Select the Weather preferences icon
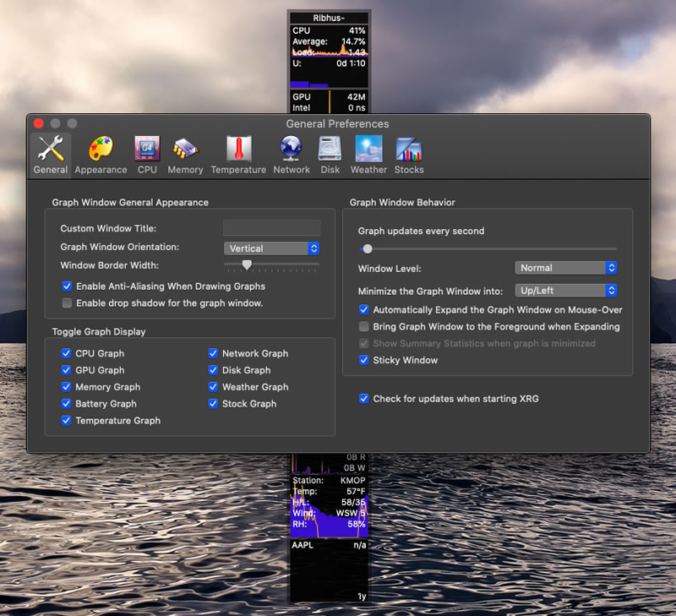This screenshot has height=616, width=676. pos(368,150)
